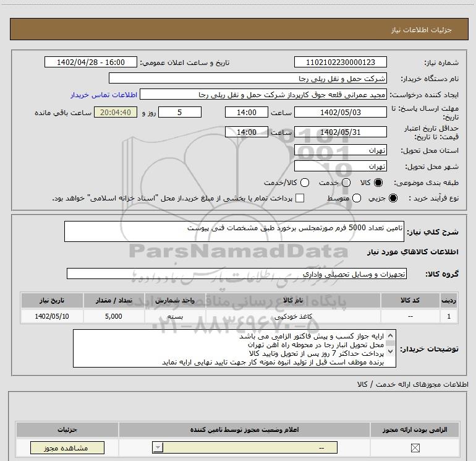The height and width of the screenshot is (461, 476).
Task: Click the buyer notes scroll up arrow
Action: (x=391, y=336)
